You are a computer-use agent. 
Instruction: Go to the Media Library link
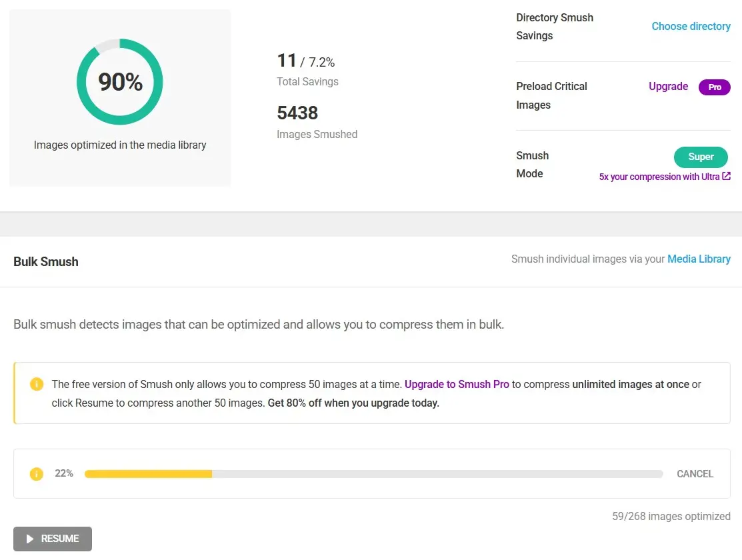pos(699,259)
